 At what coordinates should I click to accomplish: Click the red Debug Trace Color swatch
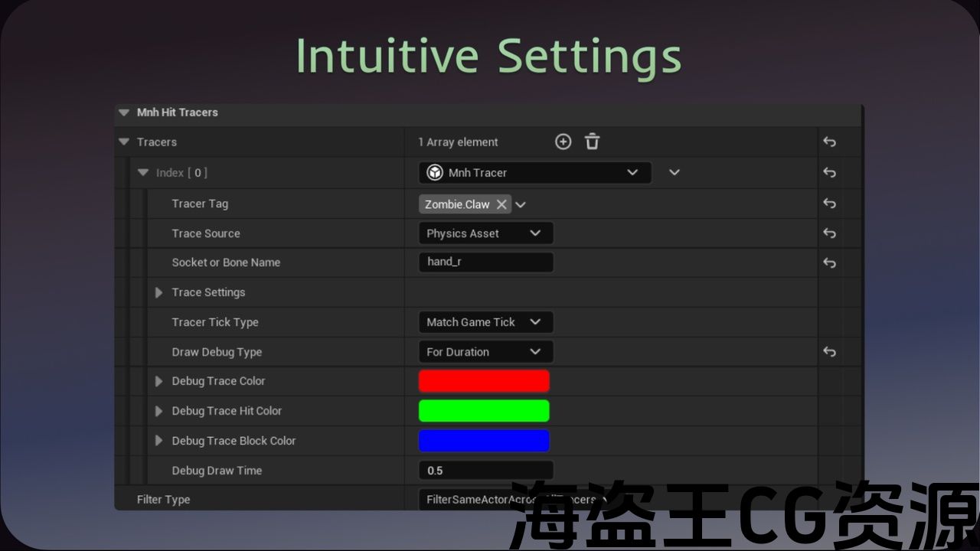tap(484, 381)
